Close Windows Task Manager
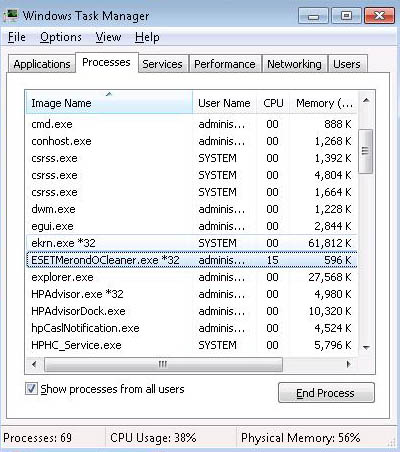The width and height of the screenshot is (400, 452). 380,16
